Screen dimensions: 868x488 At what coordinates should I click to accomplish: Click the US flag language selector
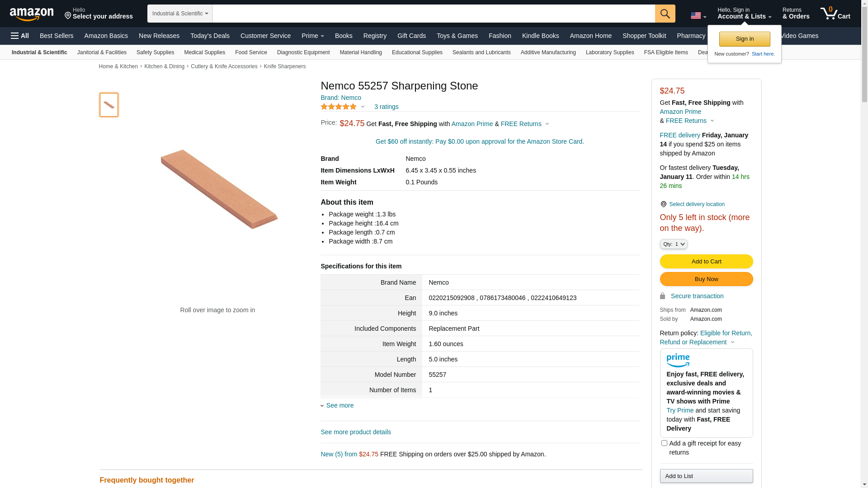698,16
